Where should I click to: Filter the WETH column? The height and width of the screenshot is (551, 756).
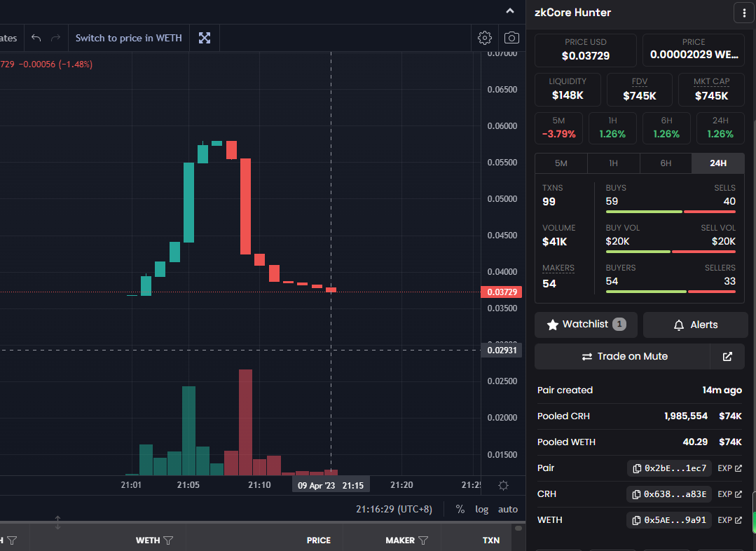[x=168, y=540]
